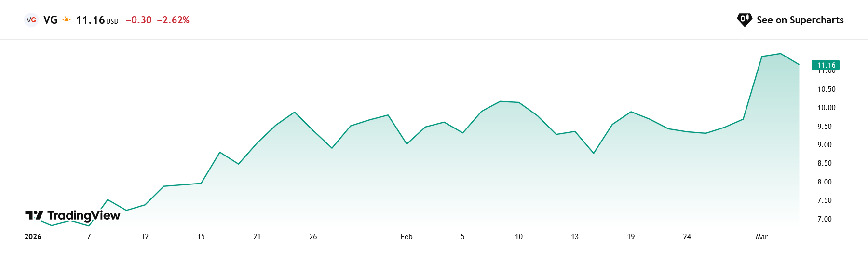Open the See on Supercharts link

[800, 20]
